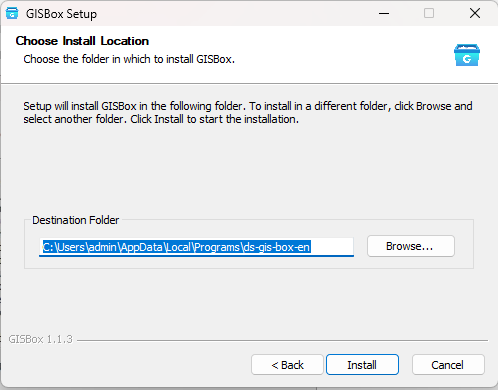The height and width of the screenshot is (390, 498).
Task: Start installation with the Install button
Action: pyautogui.click(x=362, y=365)
